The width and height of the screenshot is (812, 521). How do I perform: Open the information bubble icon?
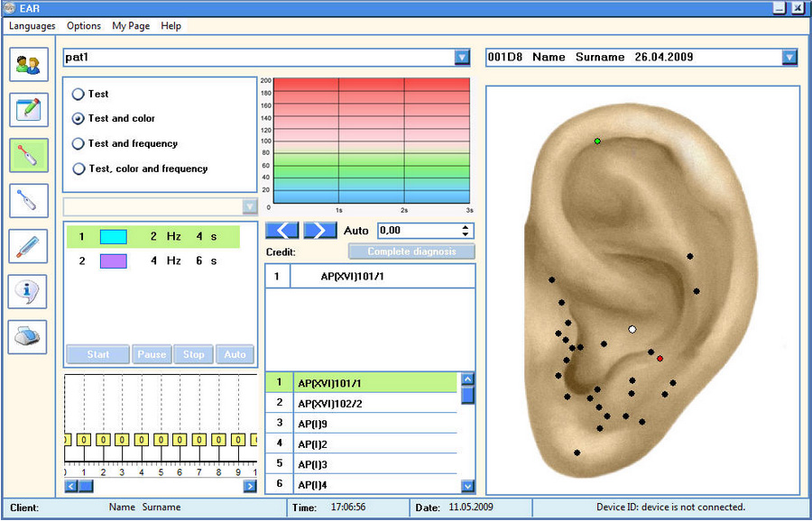(x=28, y=291)
